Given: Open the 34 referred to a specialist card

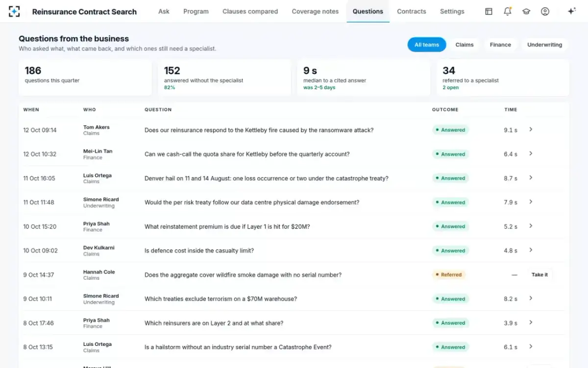Looking at the screenshot, I should tap(503, 78).
